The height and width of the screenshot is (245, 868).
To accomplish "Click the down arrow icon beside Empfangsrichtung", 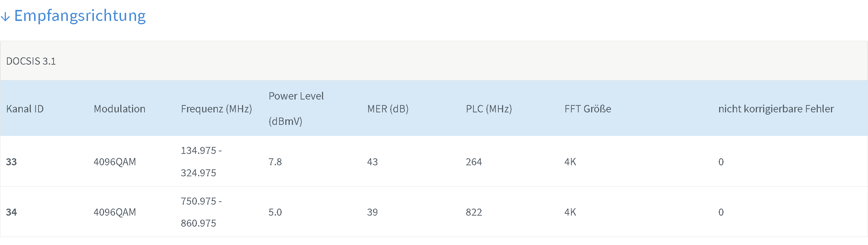I will (5, 17).
